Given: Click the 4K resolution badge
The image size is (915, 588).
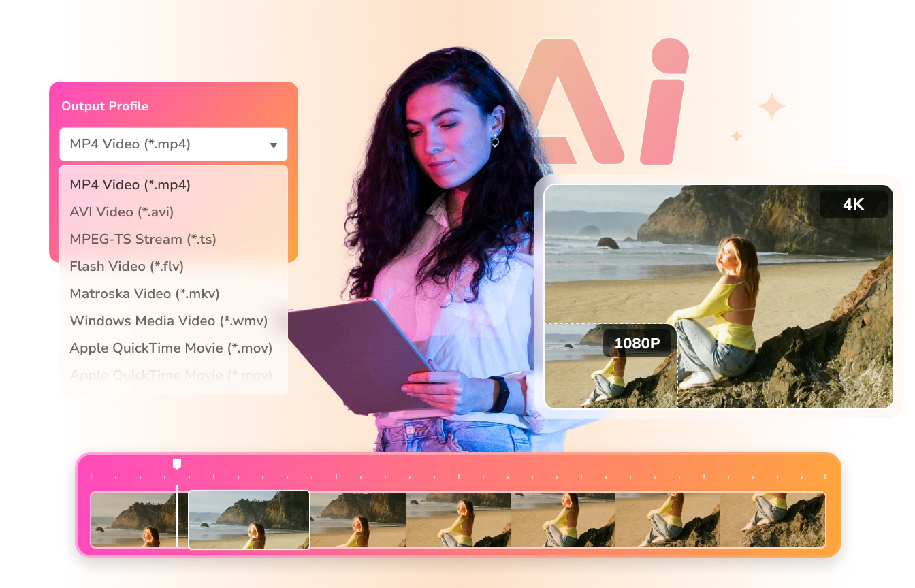Looking at the screenshot, I should (x=854, y=203).
